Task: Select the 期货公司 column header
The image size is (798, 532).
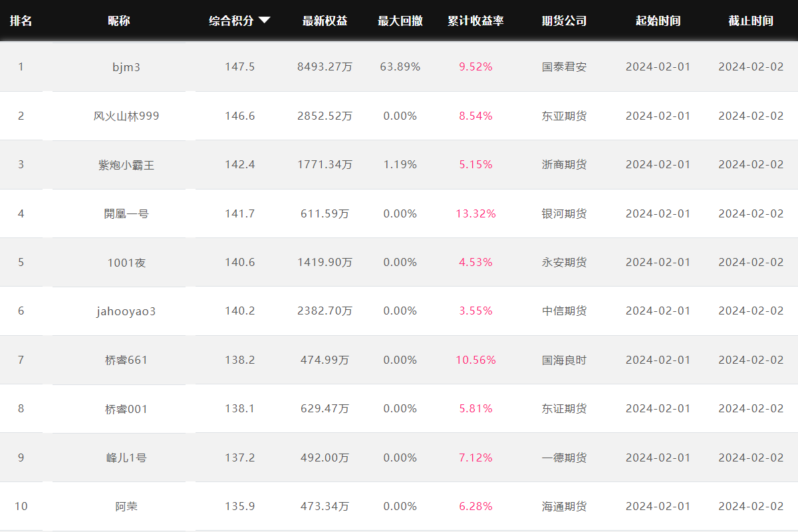Action: 564,21
